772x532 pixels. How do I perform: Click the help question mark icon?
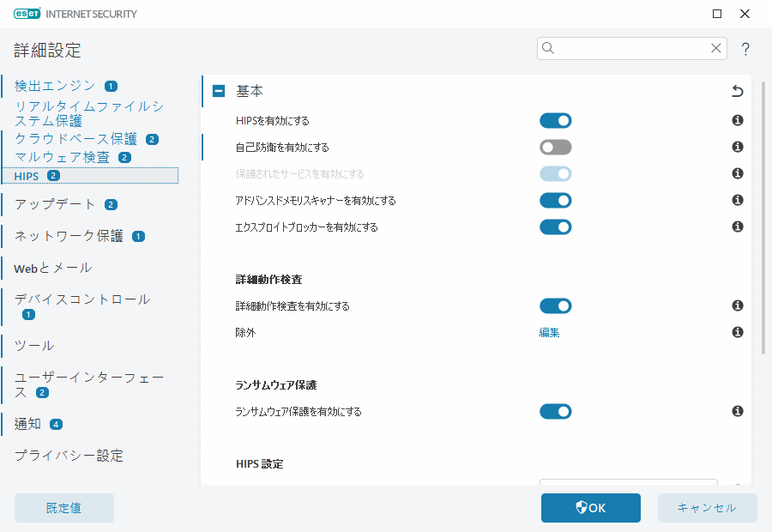[745, 49]
